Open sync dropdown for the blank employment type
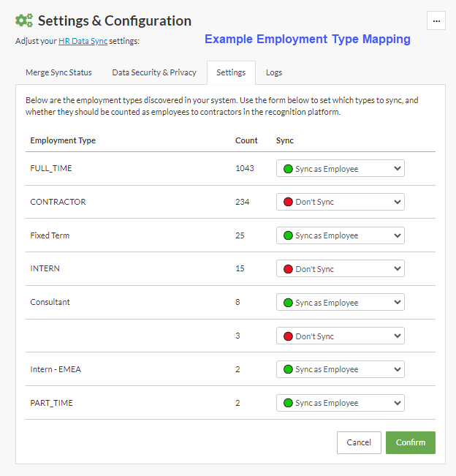Image resolution: width=456 pixels, height=476 pixels. tap(340, 336)
